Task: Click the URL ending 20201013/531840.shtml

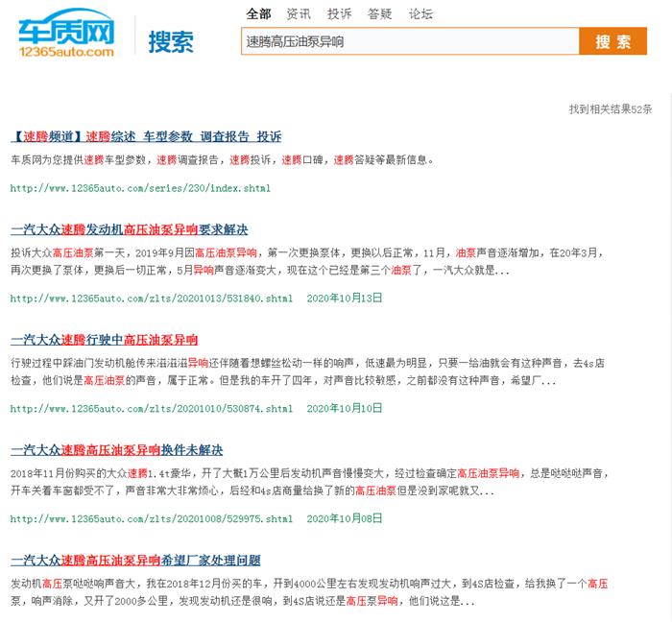Action: click(152, 299)
